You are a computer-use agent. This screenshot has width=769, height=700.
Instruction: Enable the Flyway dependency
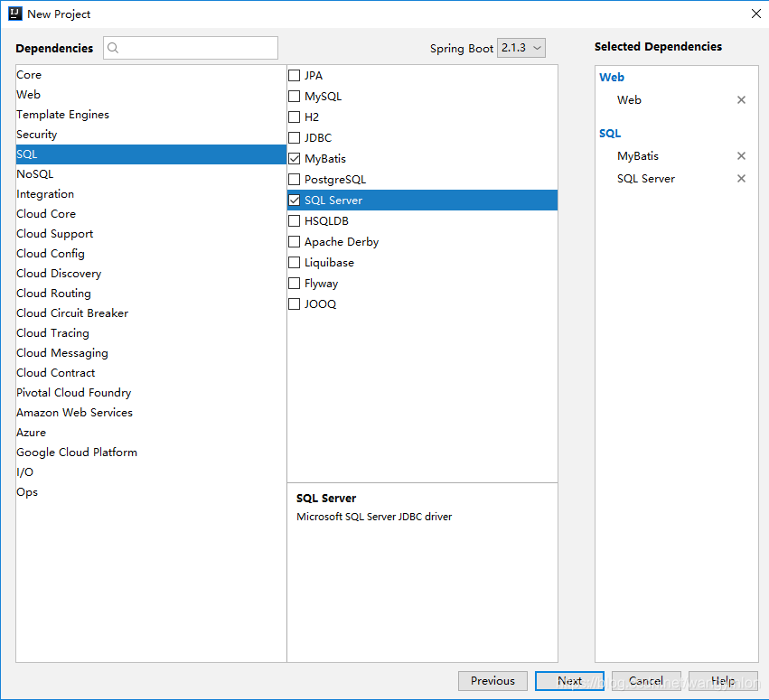pyautogui.click(x=295, y=284)
